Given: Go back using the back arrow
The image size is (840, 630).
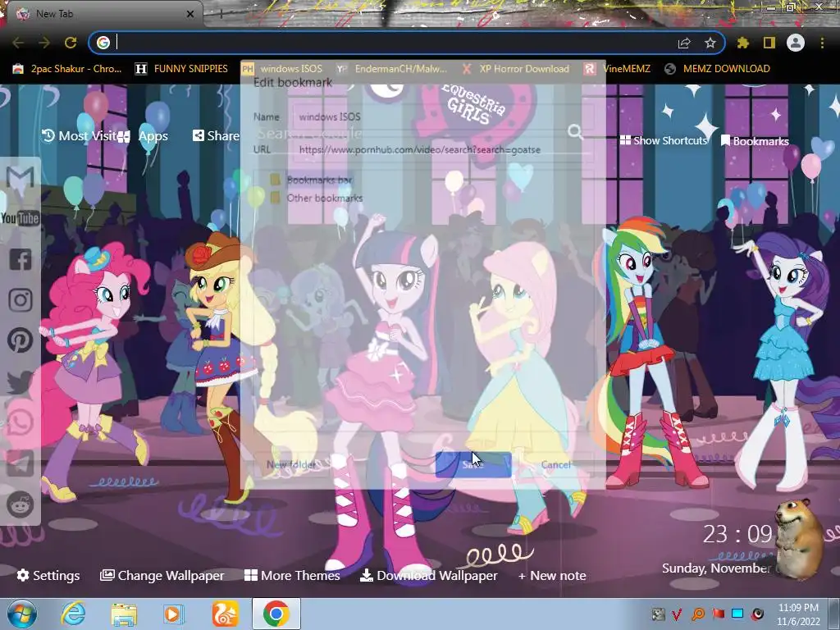Looking at the screenshot, I should pos(18,43).
